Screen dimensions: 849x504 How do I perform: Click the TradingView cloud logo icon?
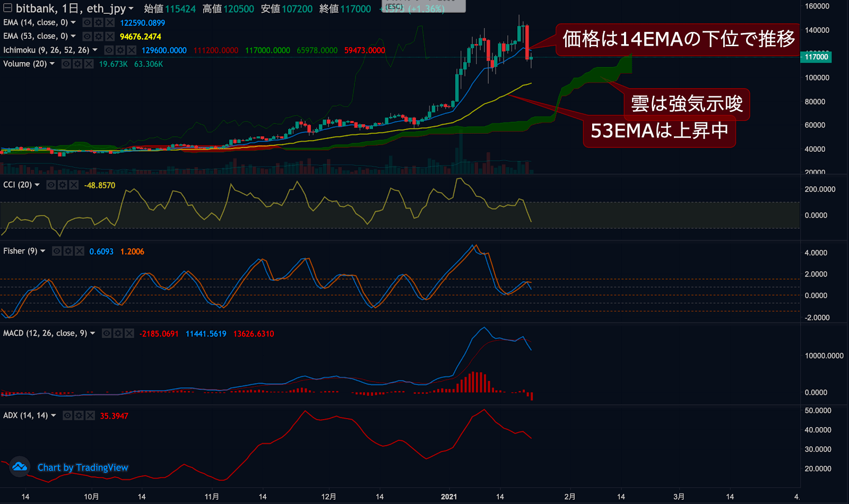[x=20, y=467]
